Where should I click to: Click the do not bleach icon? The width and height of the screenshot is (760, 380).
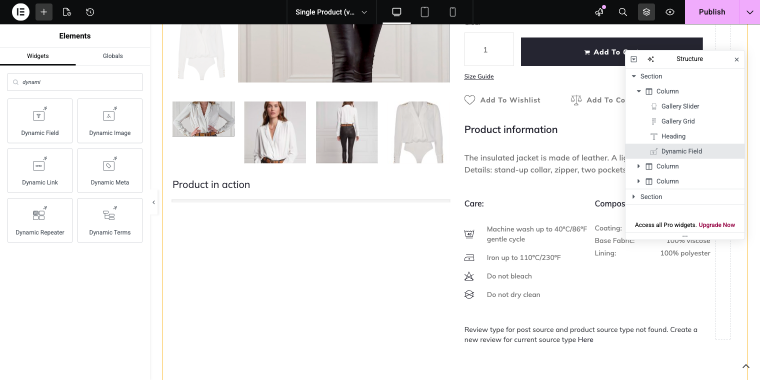tap(469, 276)
